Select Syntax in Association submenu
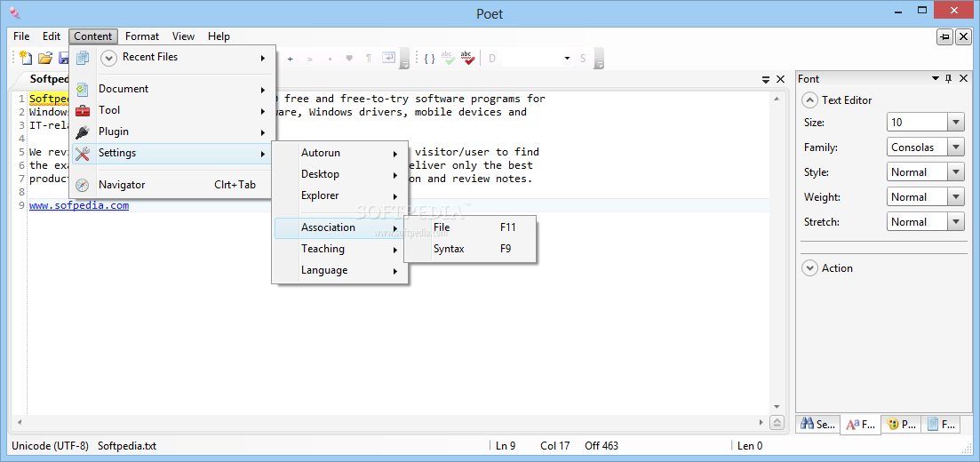The image size is (980, 462). [x=470, y=249]
